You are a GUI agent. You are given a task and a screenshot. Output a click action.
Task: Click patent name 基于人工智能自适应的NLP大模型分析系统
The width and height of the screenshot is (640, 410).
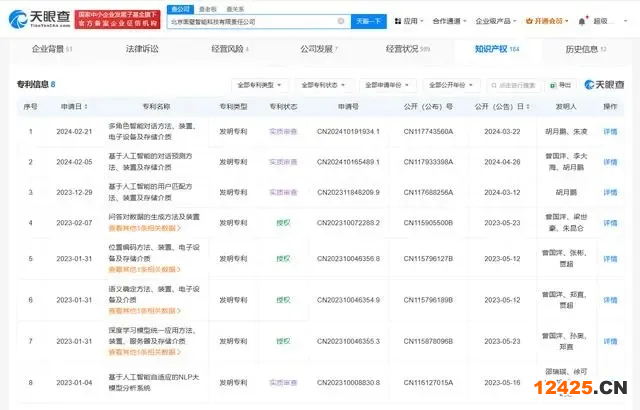pos(153,382)
